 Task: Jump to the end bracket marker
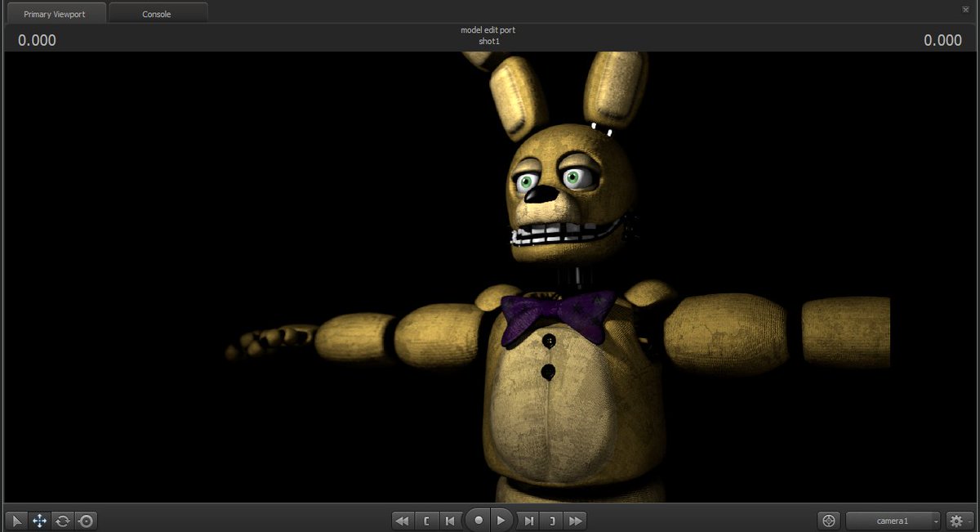point(552,521)
